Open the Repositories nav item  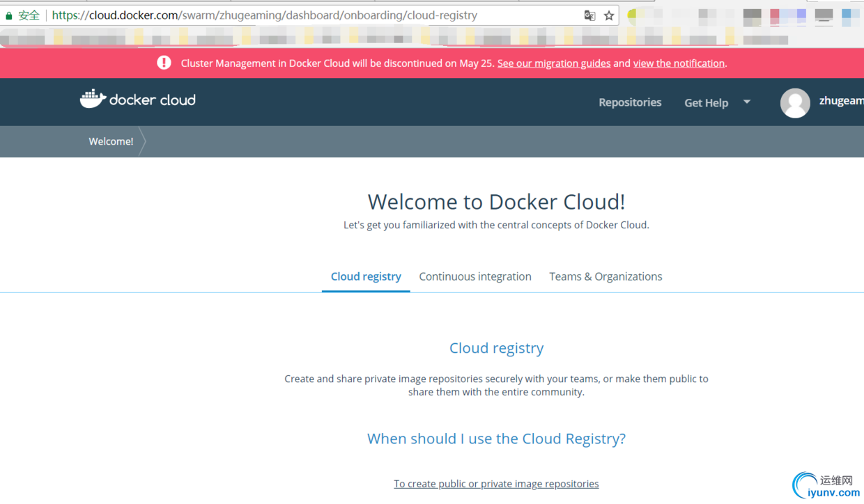coord(630,102)
